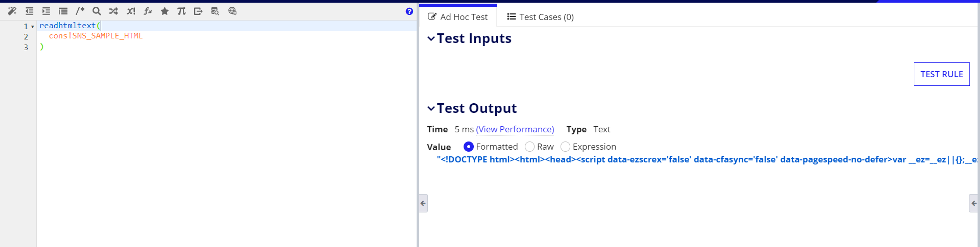Click the star icon in the toolbar
This screenshot has height=247, width=980.
pyautogui.click(x=165, y=11)
